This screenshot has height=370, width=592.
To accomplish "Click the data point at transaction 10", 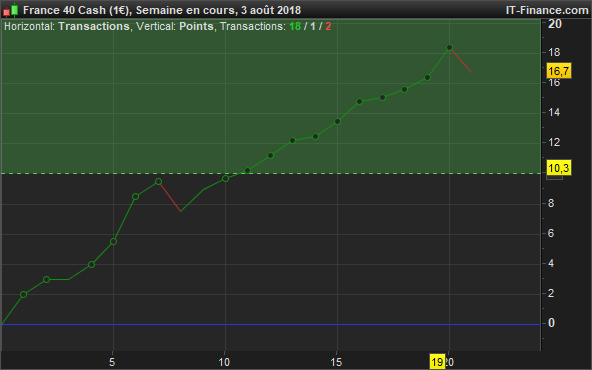I will [x=225, y=179].
